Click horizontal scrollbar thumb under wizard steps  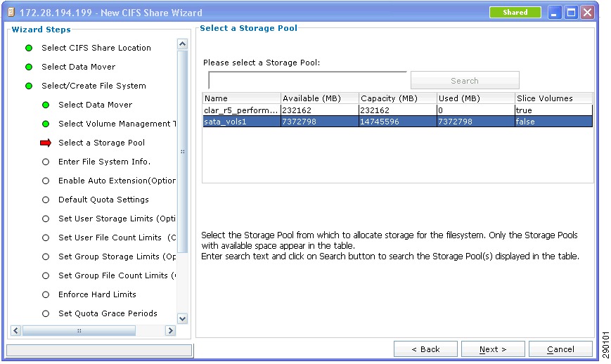coord(79,331)
